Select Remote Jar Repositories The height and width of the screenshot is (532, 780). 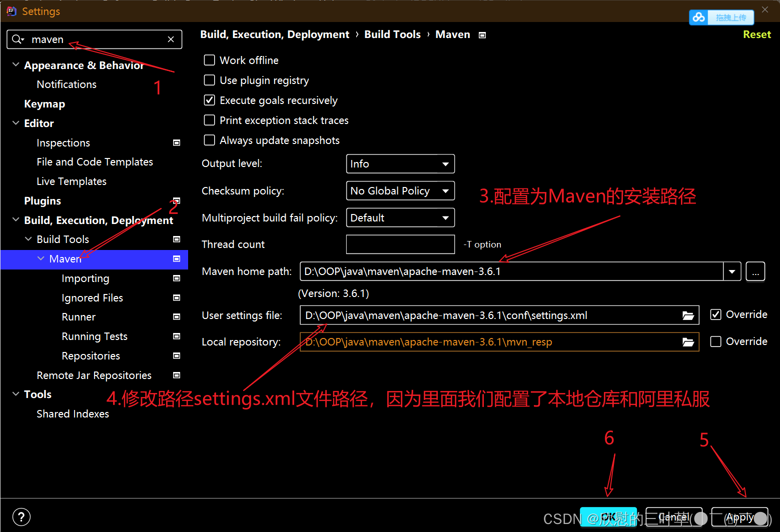(94, 375)
